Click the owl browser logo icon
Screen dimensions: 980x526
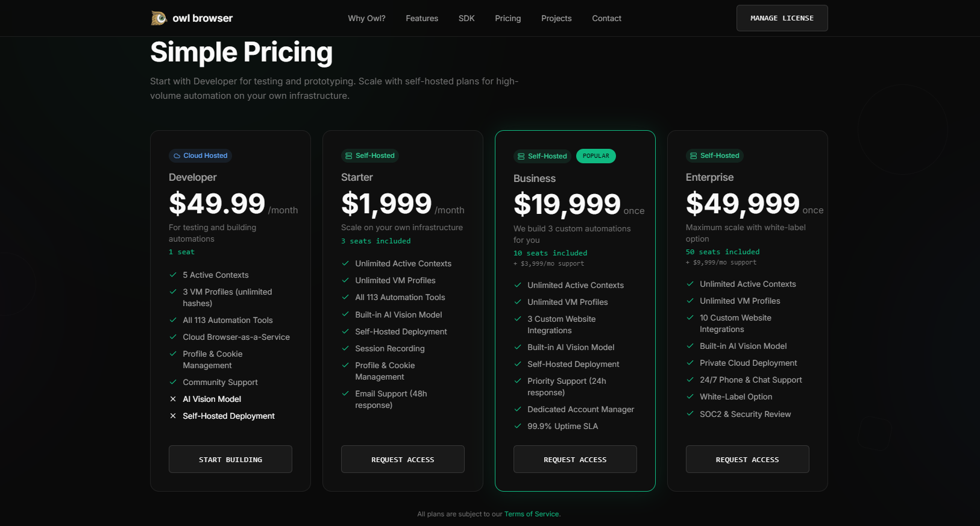point(159,17)
